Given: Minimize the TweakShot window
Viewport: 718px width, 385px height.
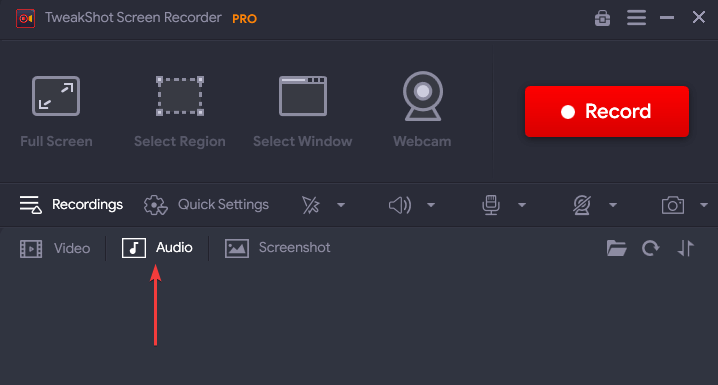Looking at the screenshot, I should pyautogui.click(x=667, y=18).
